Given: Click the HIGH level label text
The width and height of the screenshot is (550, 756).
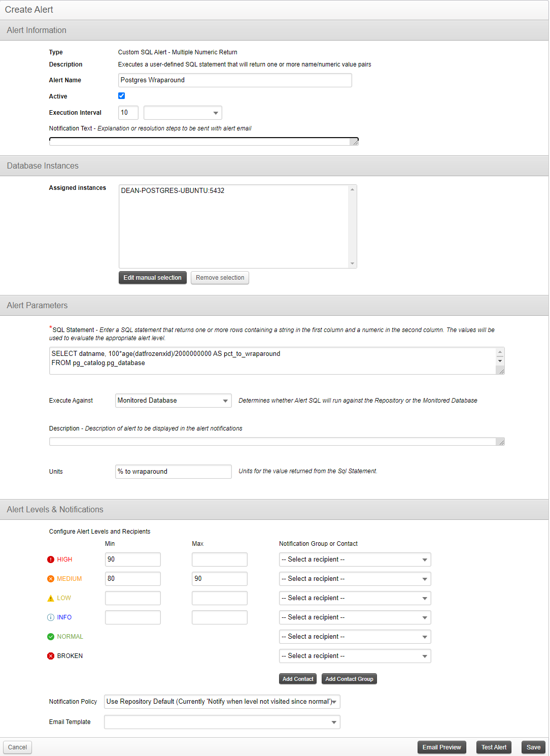Looking at the screenshot, I should click(64, 560).
